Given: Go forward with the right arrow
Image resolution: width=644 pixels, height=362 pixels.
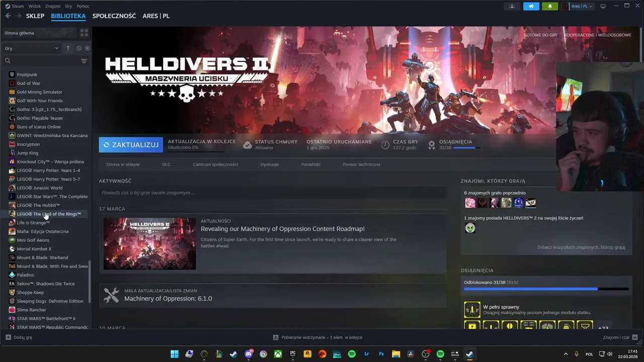Looking at the screenshot, I should click(19, 16).
